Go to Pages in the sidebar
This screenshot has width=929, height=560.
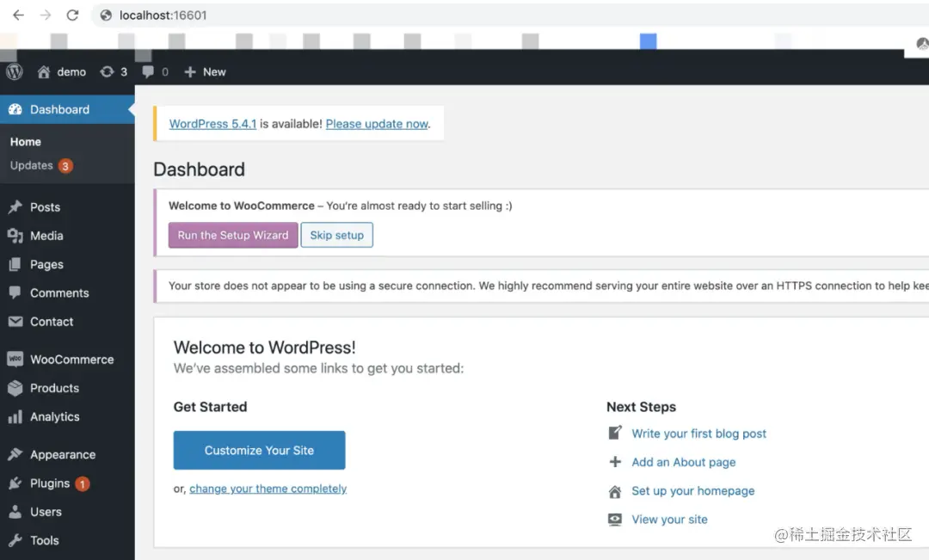click(x=46, y=264)
